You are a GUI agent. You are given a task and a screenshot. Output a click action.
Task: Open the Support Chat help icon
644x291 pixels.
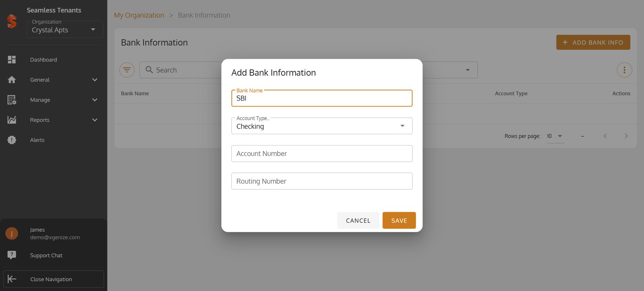click(x=12, y=255)
